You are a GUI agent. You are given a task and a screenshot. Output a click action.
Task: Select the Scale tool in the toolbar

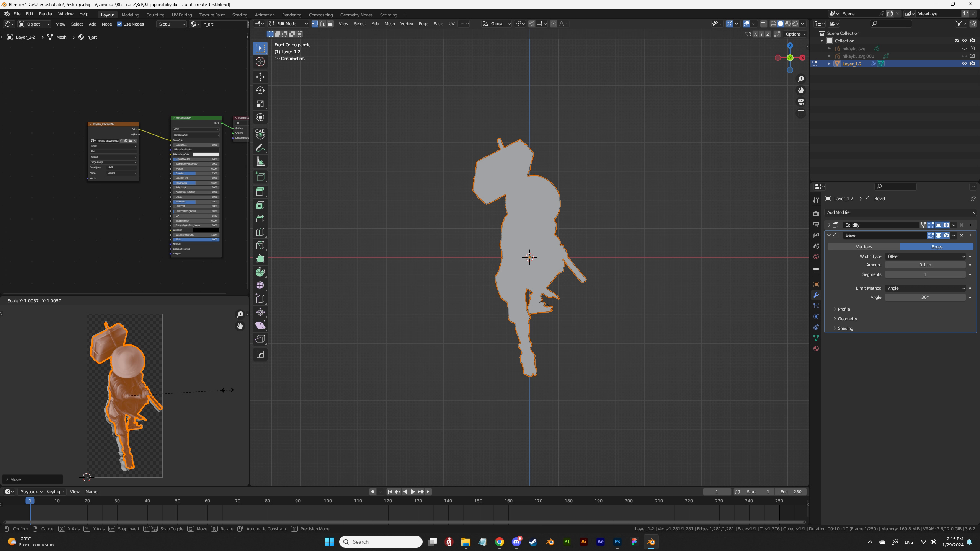(260, 104)
